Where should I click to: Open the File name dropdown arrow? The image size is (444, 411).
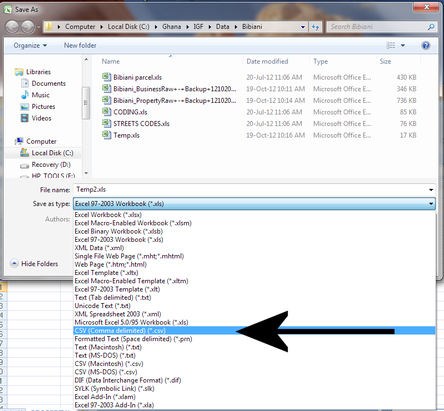click(431, 190)
